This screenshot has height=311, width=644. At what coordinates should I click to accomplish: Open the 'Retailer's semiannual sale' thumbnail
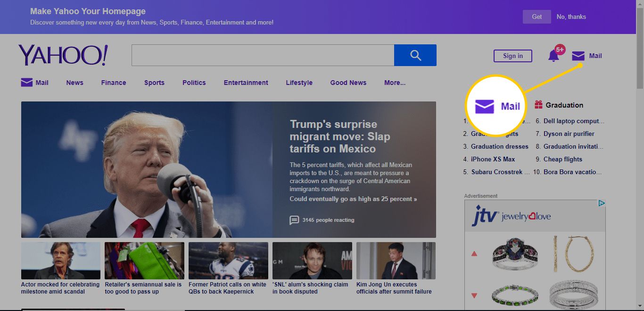point(144,261)
